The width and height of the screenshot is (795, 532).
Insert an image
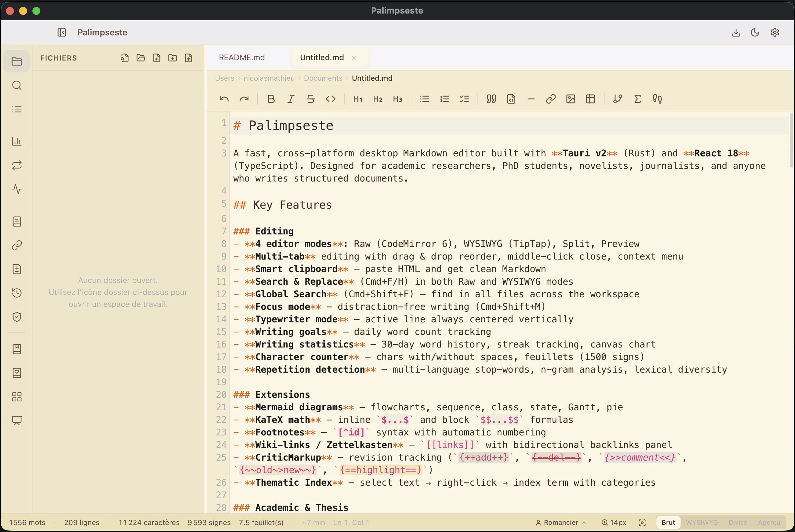click(571, 99)
